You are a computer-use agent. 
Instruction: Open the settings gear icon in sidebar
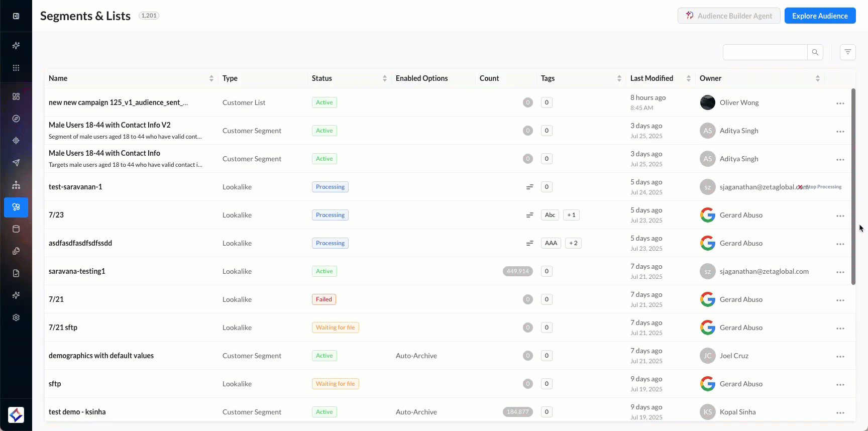point(16,317)
